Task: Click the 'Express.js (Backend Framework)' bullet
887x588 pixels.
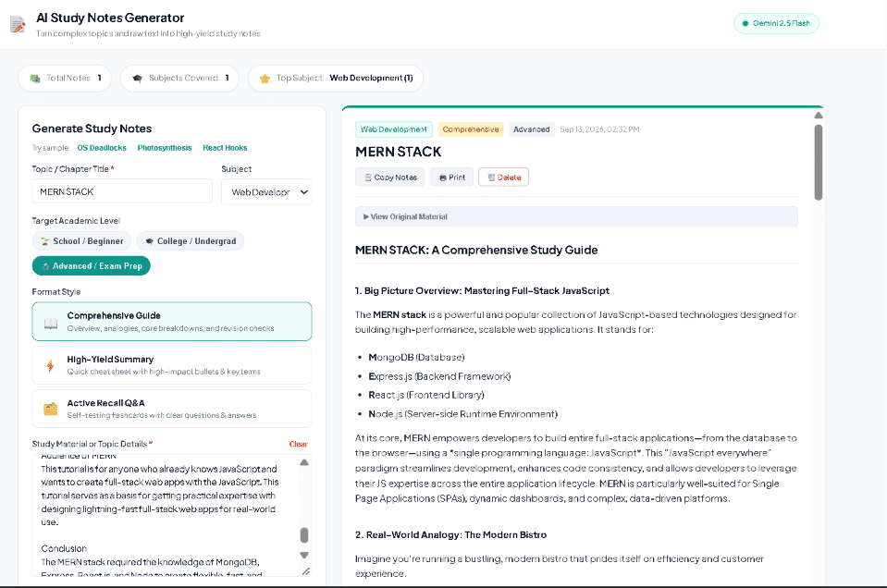Action: click(x=439, y=376)
